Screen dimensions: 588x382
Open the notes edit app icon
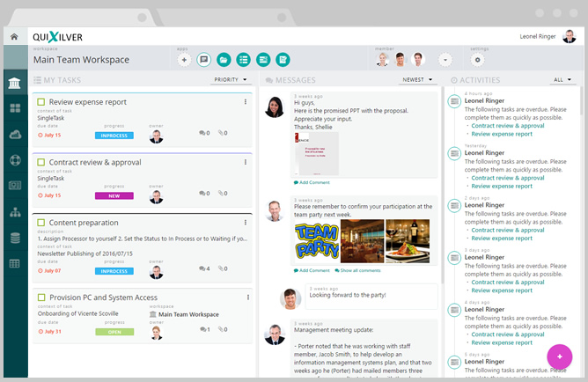(x=283, y=60)
